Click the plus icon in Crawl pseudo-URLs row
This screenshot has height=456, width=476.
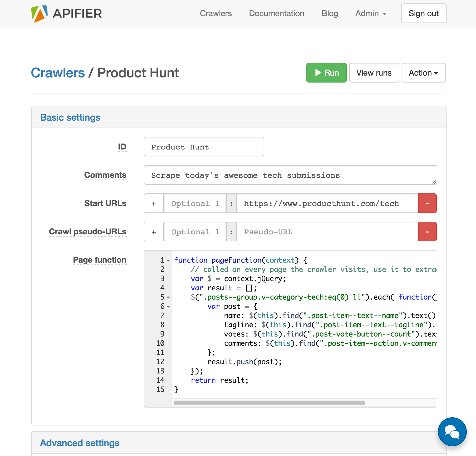click(154, 232)
